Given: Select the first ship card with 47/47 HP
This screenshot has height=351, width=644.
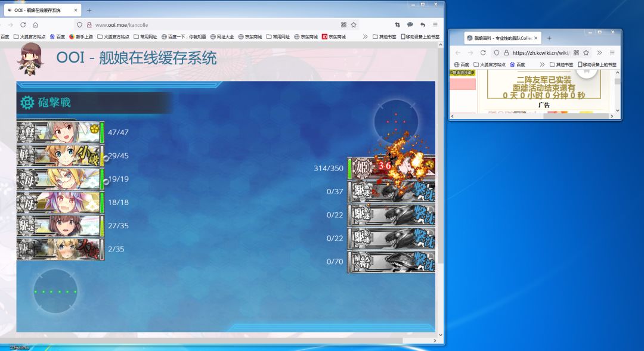Looking at the screenshot, I should point(60,132).
